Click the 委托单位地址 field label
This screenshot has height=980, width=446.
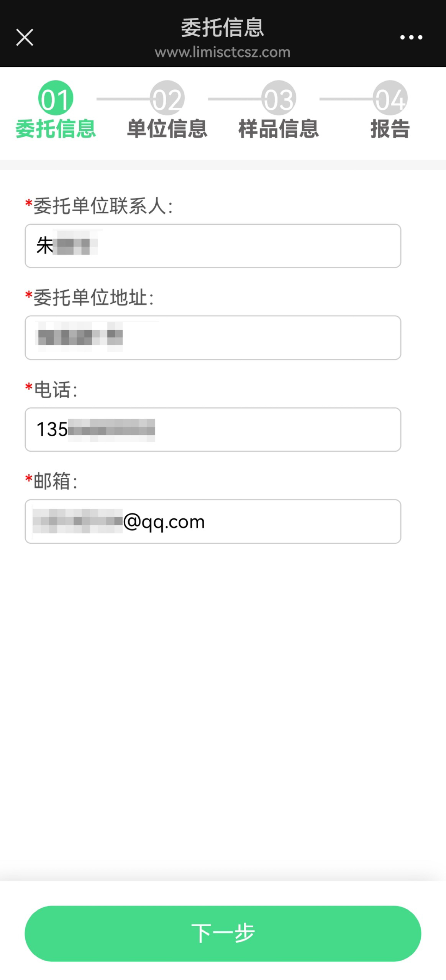pyautogui.click(x=90, y=298)
